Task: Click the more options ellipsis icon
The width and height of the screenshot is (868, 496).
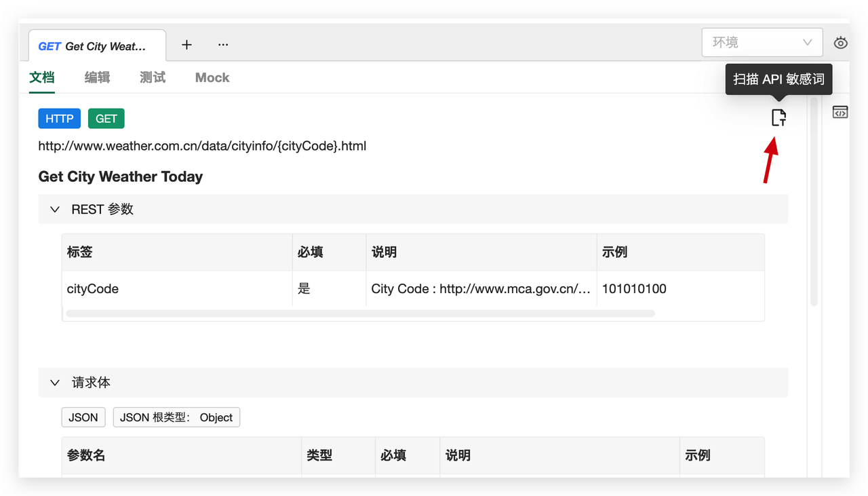Action: (223, 45)
